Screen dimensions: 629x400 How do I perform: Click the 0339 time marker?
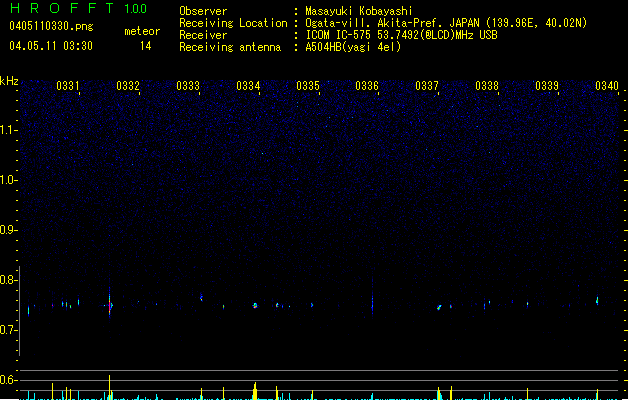tap(547, 86)
